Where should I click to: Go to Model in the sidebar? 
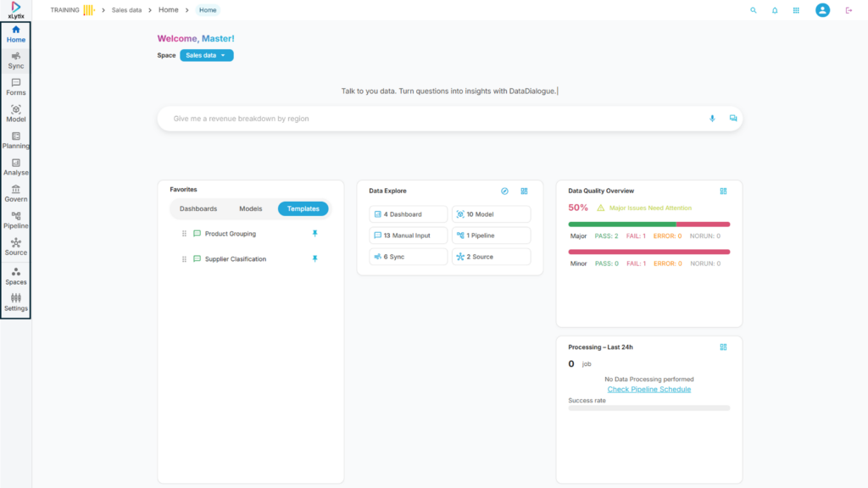click(16, 114)
